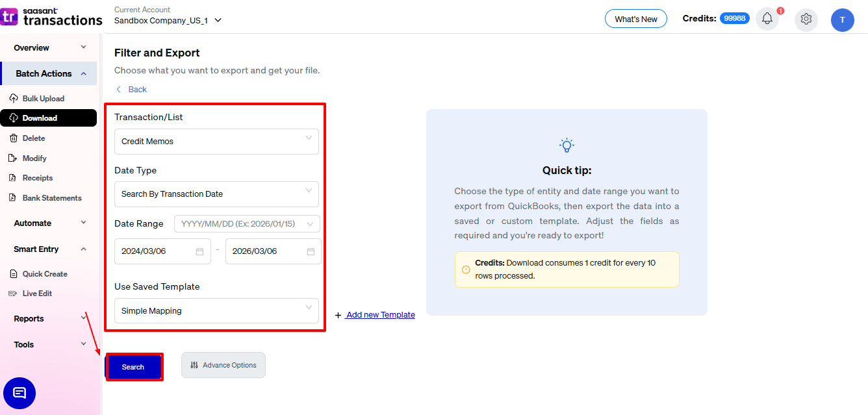Open the Delete batch action

point(34,138)
